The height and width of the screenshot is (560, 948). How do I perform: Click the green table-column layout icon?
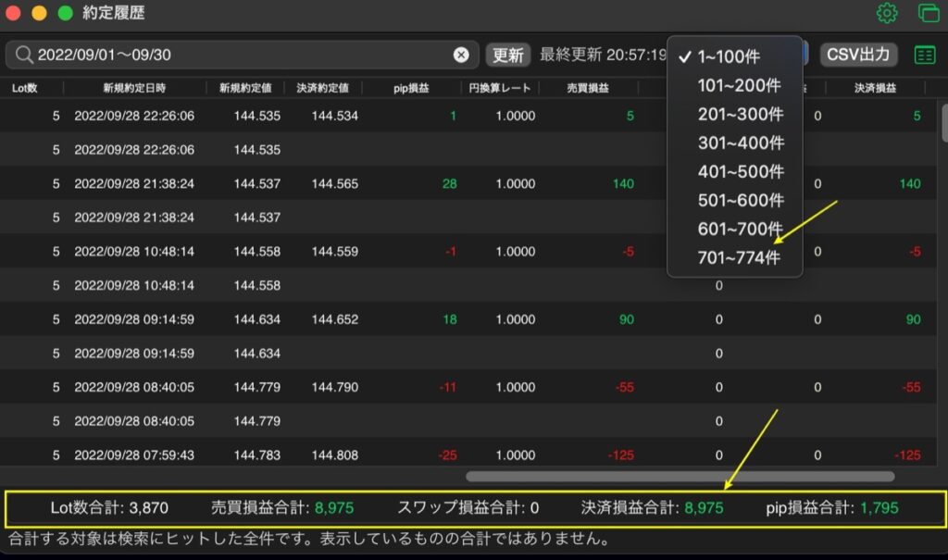pyautogui.click(x=925, y=55)
